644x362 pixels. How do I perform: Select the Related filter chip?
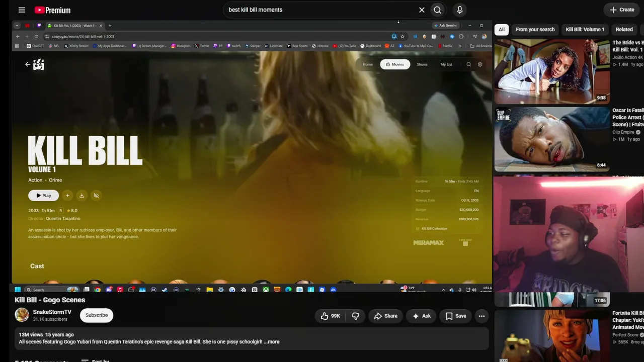coord(624,29)
